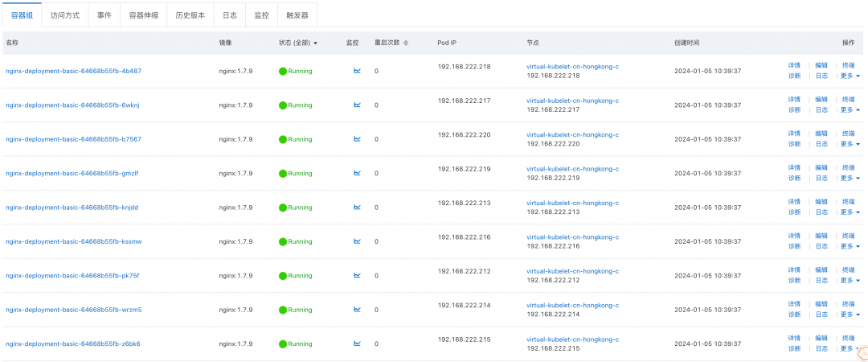Screen dimensions: 868x362
Task: Select the 触发器 tab
Action: click(297, 15)
